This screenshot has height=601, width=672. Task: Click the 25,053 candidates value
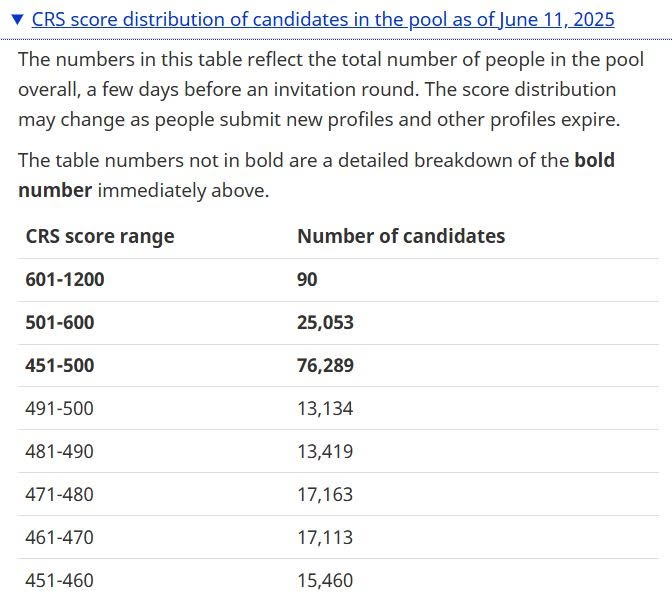(x=325, y=322)
